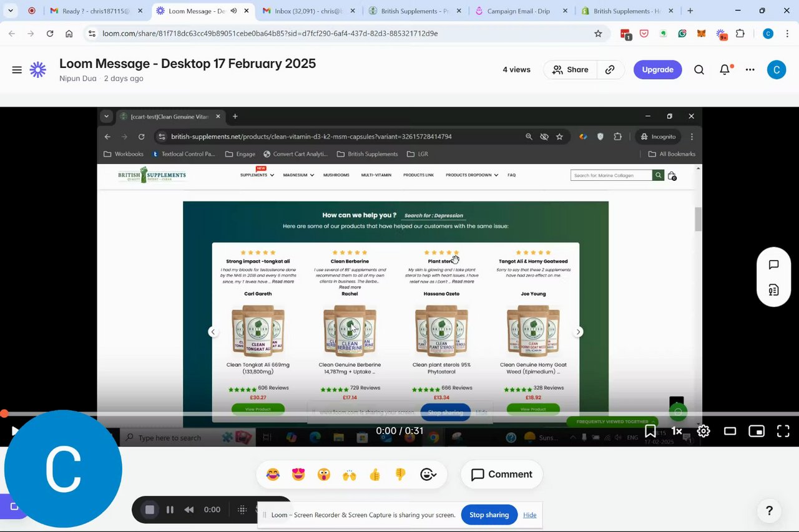799x532 pixels.
Task: Rewind the Loom recording
Action: coord(189,510)
